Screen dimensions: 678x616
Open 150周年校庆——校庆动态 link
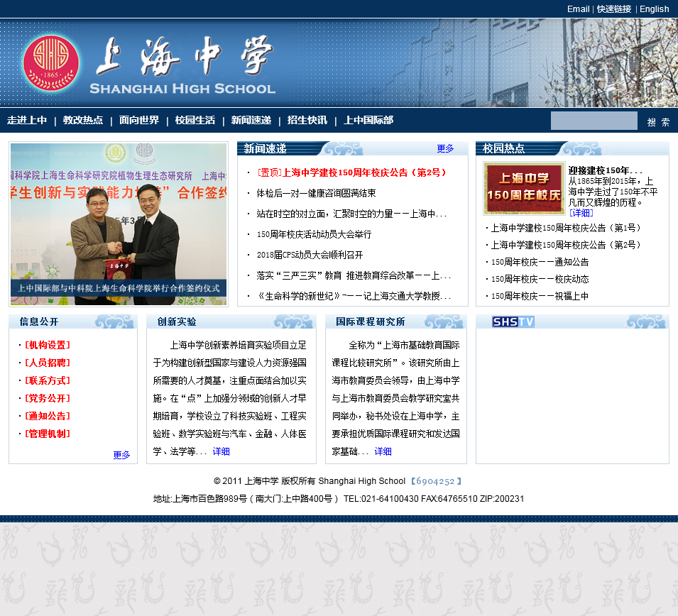coord(540,279)
